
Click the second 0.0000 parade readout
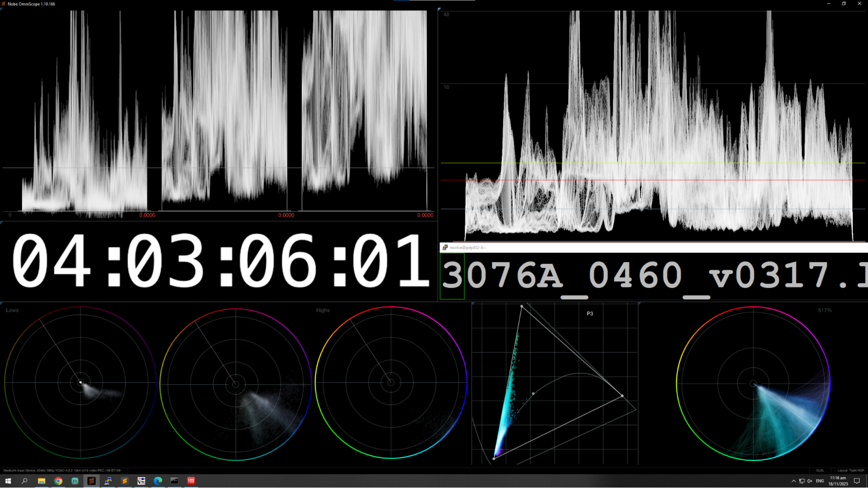click(286, 215)
